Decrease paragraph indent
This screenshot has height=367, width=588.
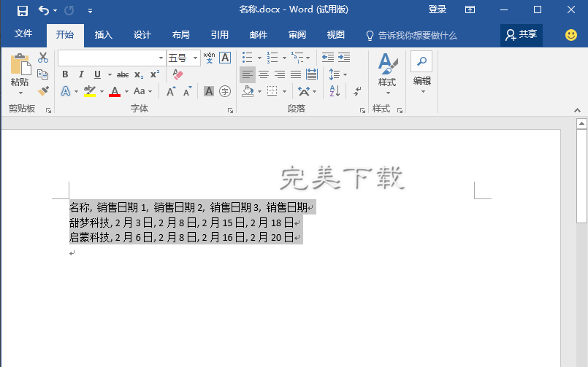pos(328,58)
